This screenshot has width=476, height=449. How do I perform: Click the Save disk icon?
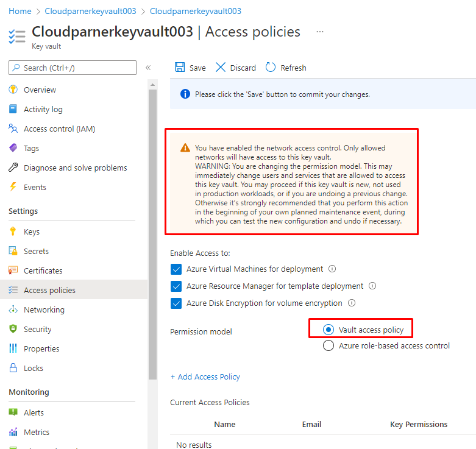(180, 68)
